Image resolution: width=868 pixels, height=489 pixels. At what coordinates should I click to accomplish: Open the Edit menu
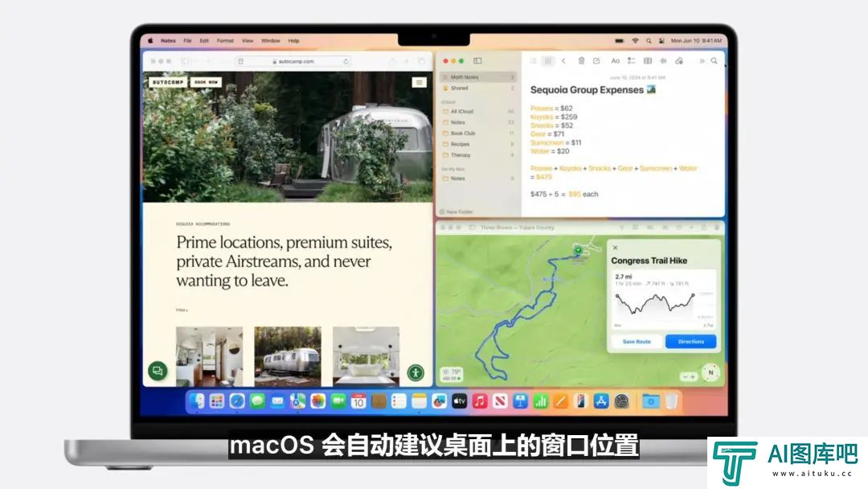[x=204, y=40]
